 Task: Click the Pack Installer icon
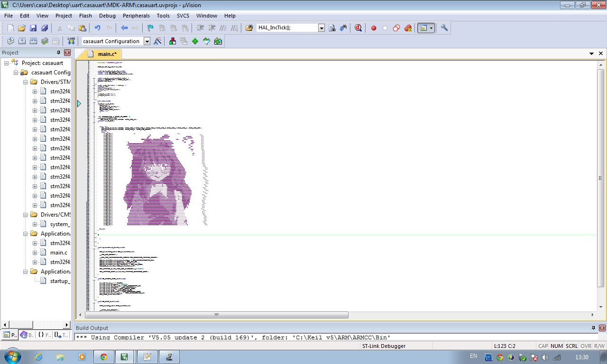pyautogui.click(x=218, y=41)
